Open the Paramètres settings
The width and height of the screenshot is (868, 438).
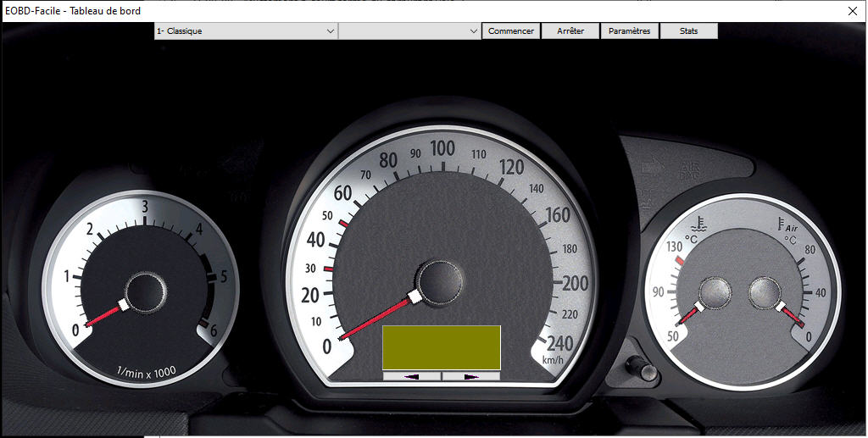coord(630,31)
